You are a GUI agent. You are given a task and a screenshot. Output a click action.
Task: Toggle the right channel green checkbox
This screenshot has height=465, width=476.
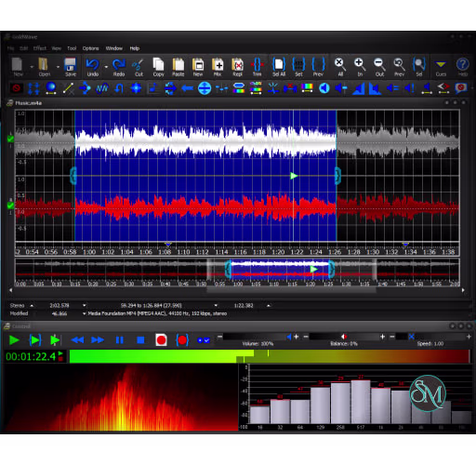[10, 206]
